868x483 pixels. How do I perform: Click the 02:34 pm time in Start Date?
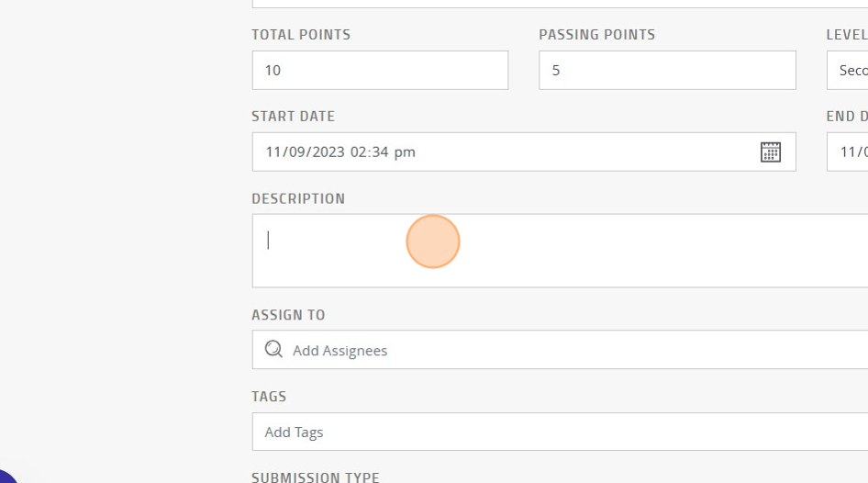coord(383,152)
